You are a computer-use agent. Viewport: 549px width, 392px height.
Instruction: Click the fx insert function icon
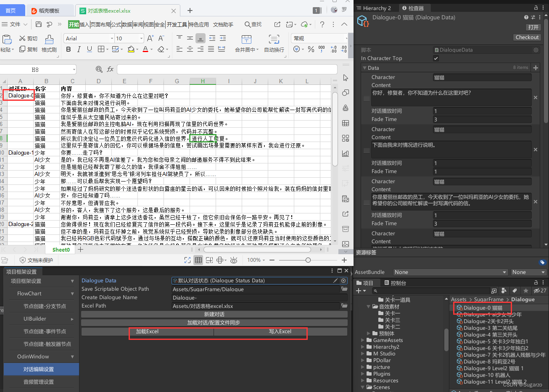(x=110, y=69)
